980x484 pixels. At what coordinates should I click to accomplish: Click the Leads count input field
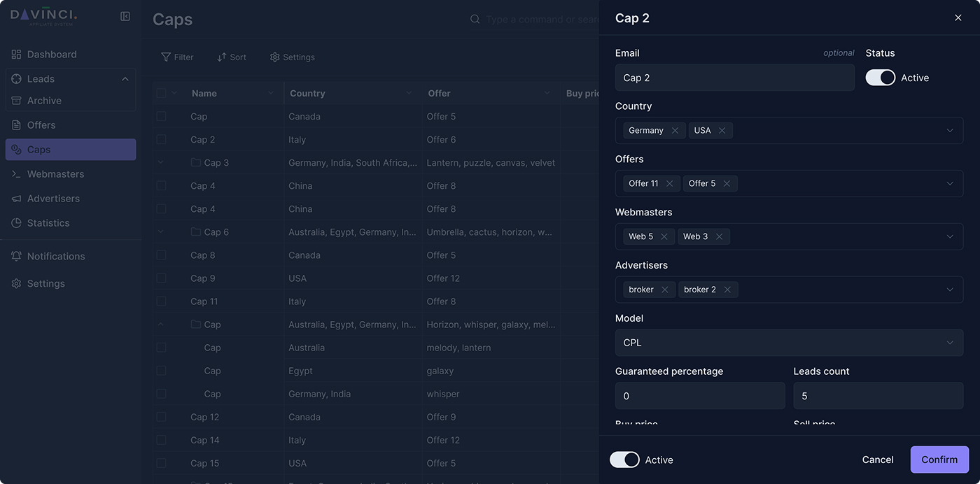coord(878,396)
